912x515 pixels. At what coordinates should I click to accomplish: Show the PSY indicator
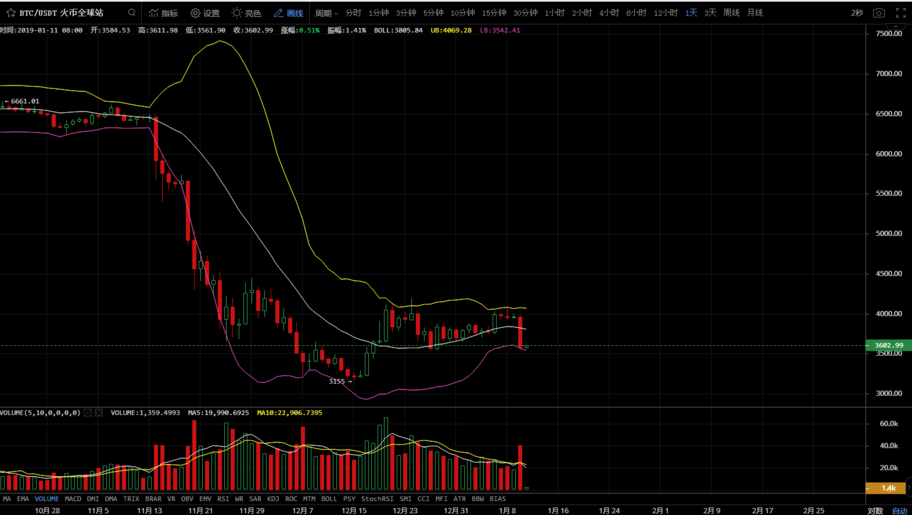[x=350, y=499]
